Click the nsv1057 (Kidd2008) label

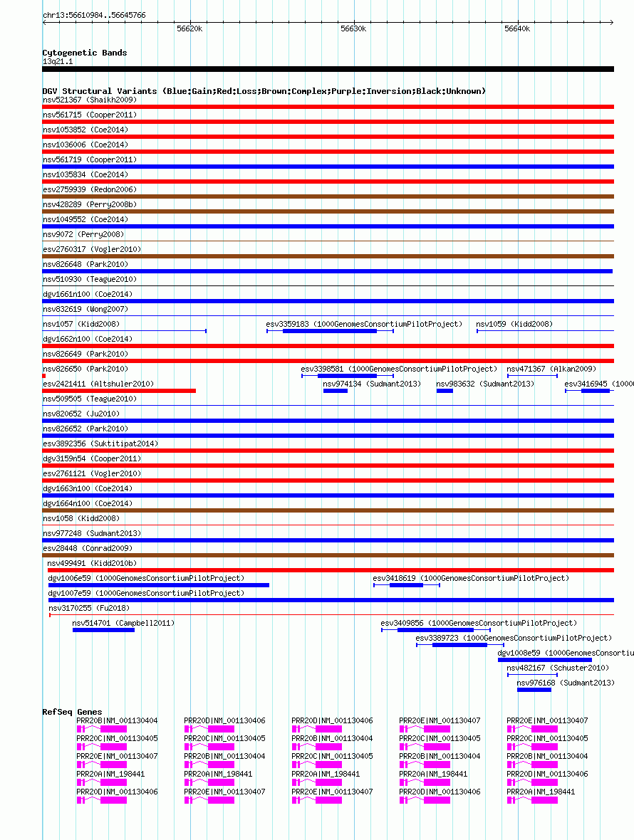click(81, 324)
